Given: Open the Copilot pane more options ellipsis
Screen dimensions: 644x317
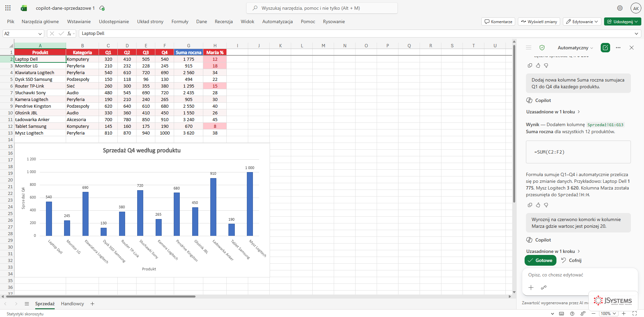Looking at the screenshot, I should [x=618, y=48].
